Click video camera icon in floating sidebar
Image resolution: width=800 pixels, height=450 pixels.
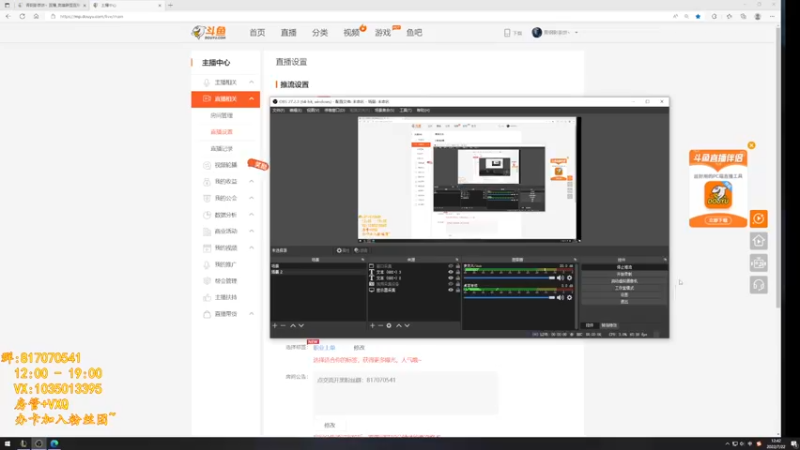(759, 263)
